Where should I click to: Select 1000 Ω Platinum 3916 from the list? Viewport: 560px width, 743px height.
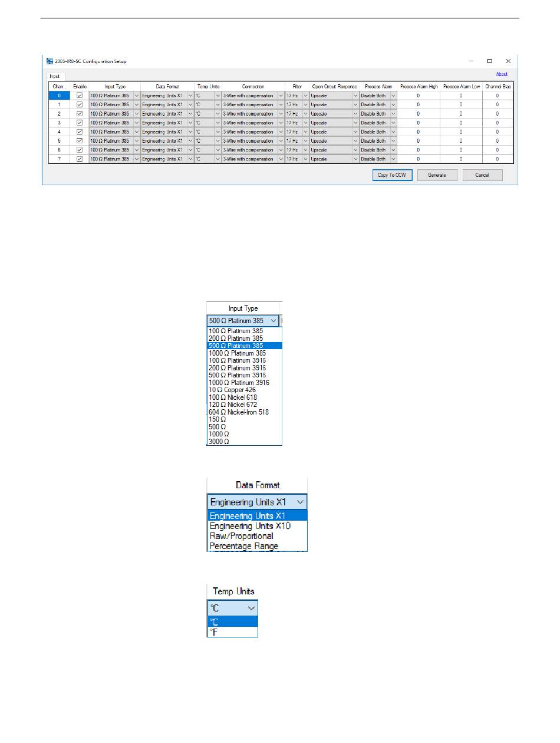coord(239,383)
